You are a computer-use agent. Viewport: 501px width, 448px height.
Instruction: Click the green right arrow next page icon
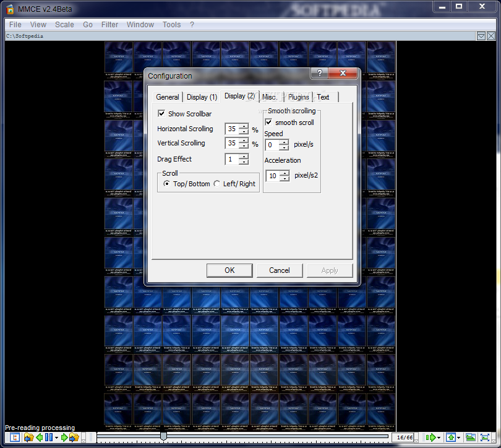[x=64, y=437]
